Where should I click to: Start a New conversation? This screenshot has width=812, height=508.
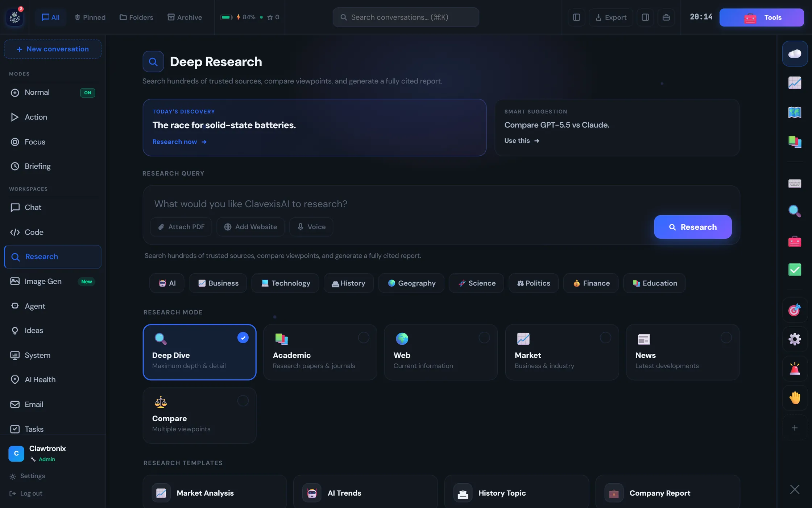(x=53, y=49)
